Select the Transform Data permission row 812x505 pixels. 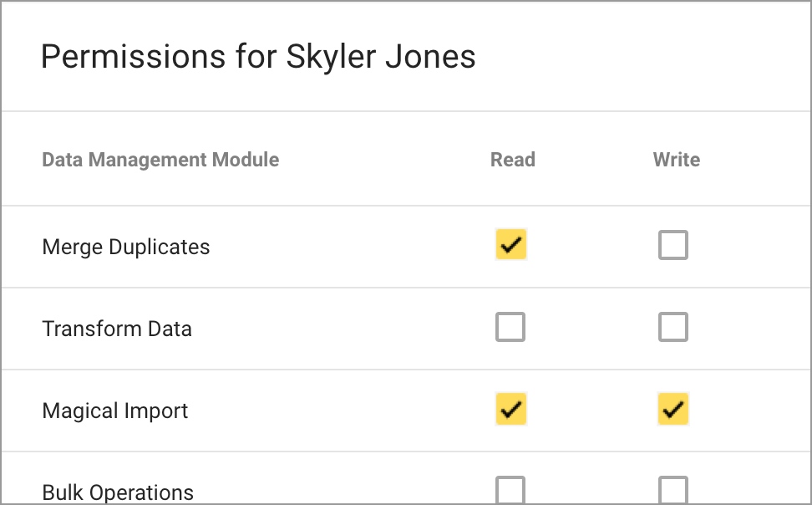coord(117,329)
